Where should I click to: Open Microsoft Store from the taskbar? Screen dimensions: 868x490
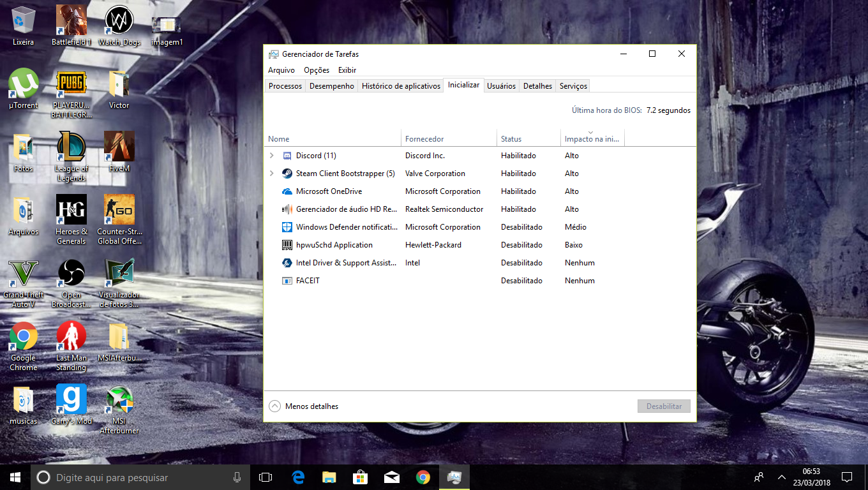360,477
